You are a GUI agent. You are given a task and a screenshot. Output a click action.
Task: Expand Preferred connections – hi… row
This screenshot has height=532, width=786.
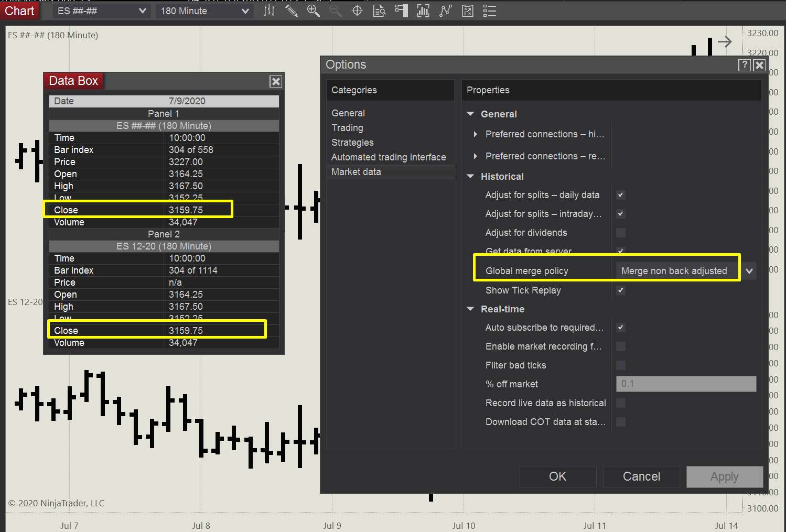click(475, 134)
